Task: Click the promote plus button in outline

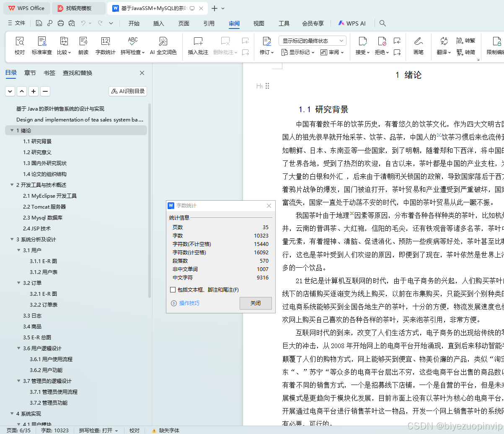Action: [34, 91]
